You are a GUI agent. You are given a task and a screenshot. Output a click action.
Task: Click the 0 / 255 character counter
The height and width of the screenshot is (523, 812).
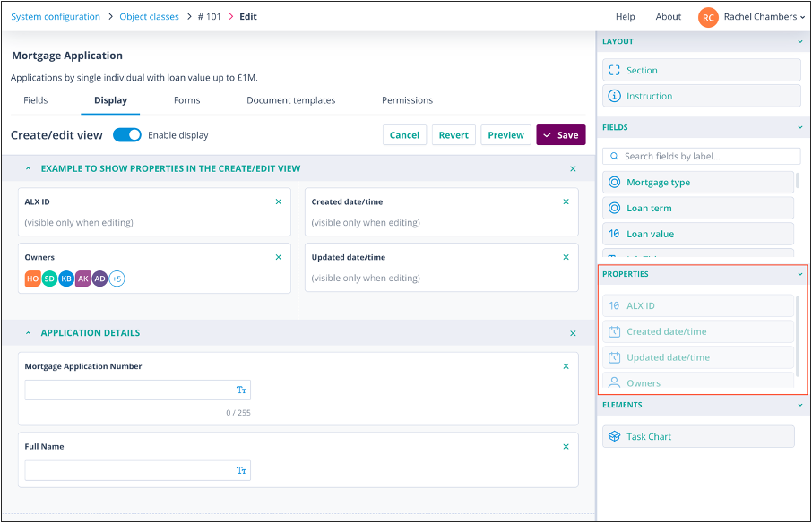click(x=238, y=413)
